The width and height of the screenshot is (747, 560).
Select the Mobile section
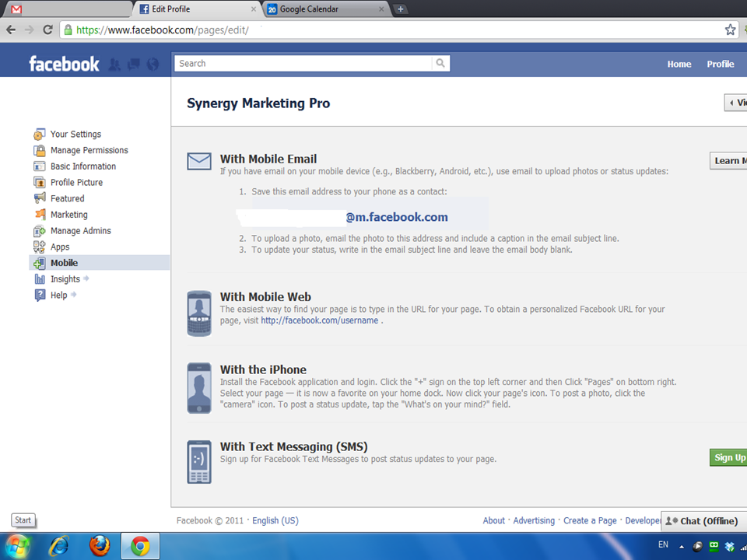pos(100,263)
